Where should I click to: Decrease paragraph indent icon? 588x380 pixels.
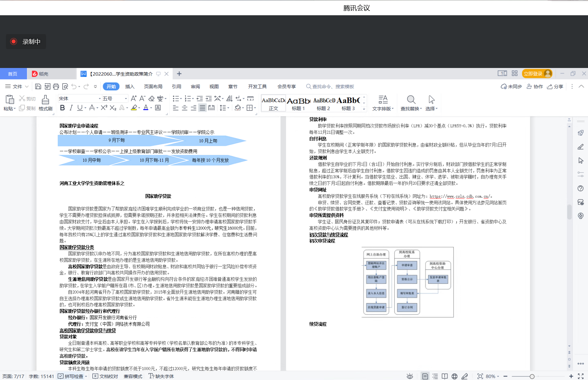pos(199,98)
